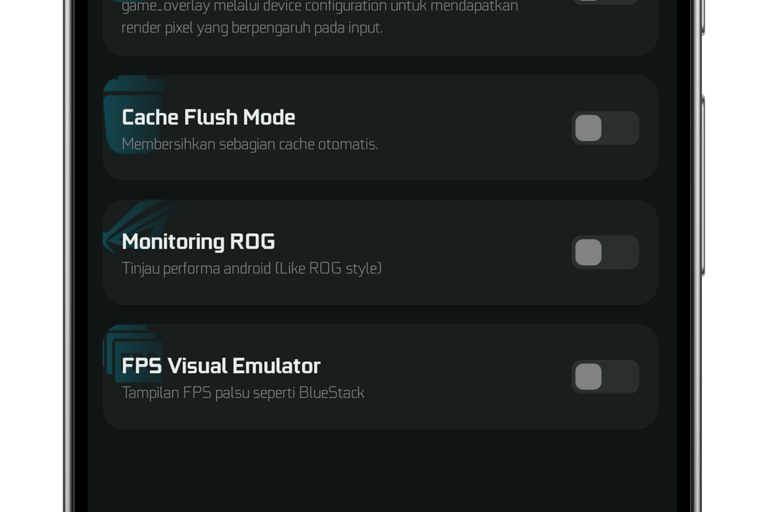The image size is (768, 512).
Task: Click 'Tampilan FPS palsu seperti BlueStack' text
Action: point(243,392)
